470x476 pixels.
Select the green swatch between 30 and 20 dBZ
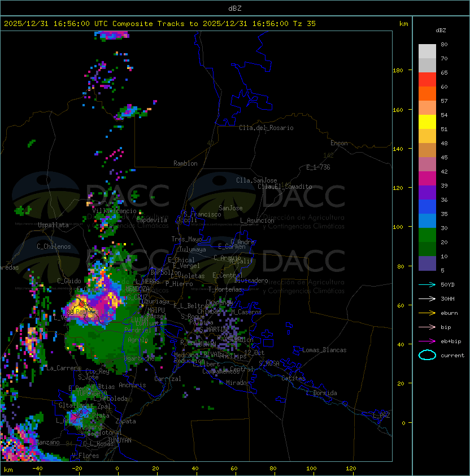click(427, 235)
